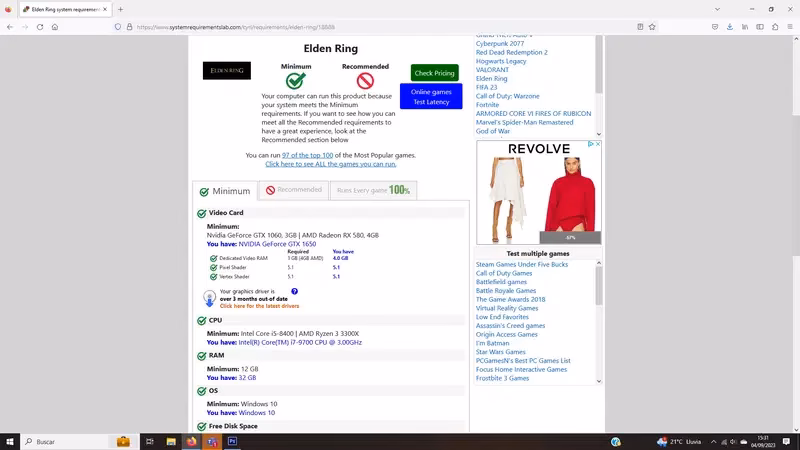Click the Buscar taskbar search field
This screenshot has height=450, width=800.
(65, 441)
